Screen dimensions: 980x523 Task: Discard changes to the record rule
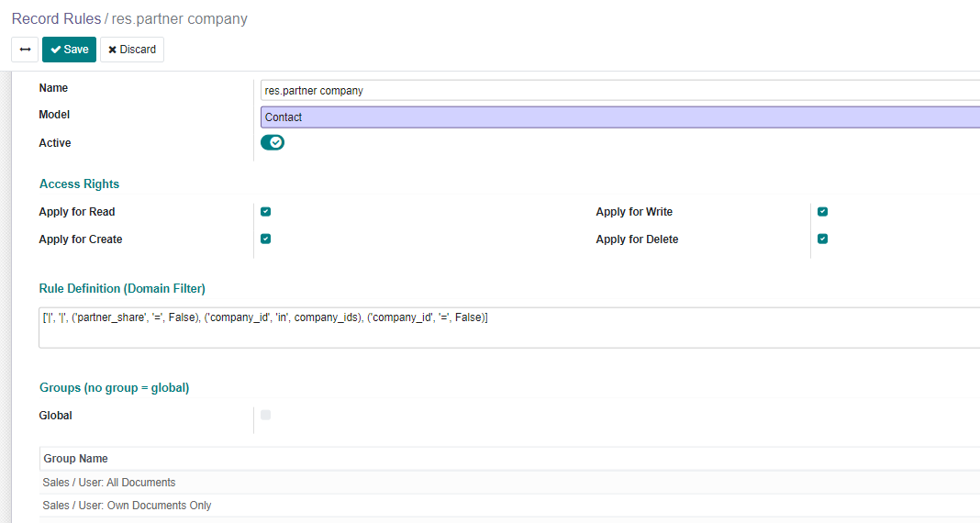pos(132,50)
